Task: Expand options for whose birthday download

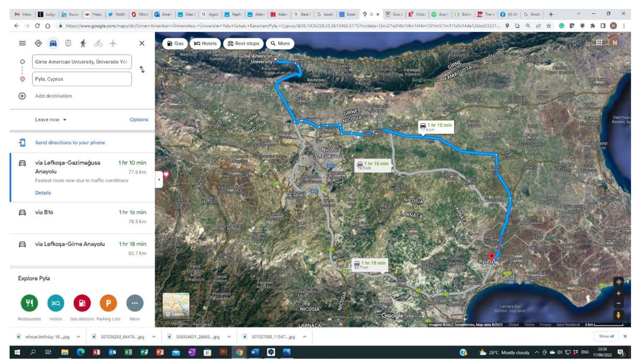Action: tap(78, 337)
